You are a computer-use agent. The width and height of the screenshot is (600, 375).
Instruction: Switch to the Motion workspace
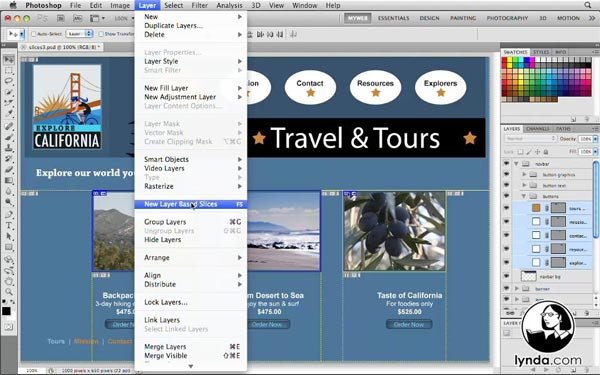tap(568, 18)
